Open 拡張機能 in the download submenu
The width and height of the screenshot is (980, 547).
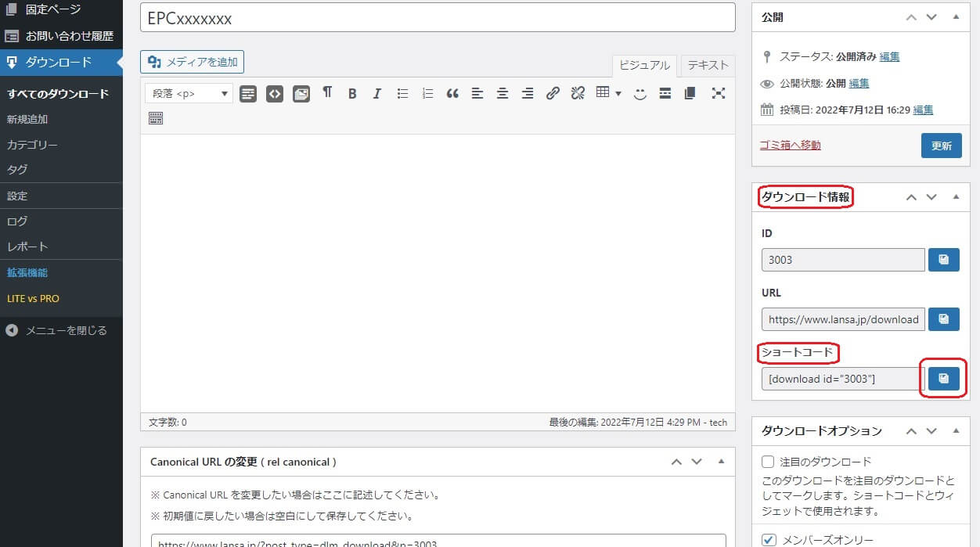click(27, 272)
